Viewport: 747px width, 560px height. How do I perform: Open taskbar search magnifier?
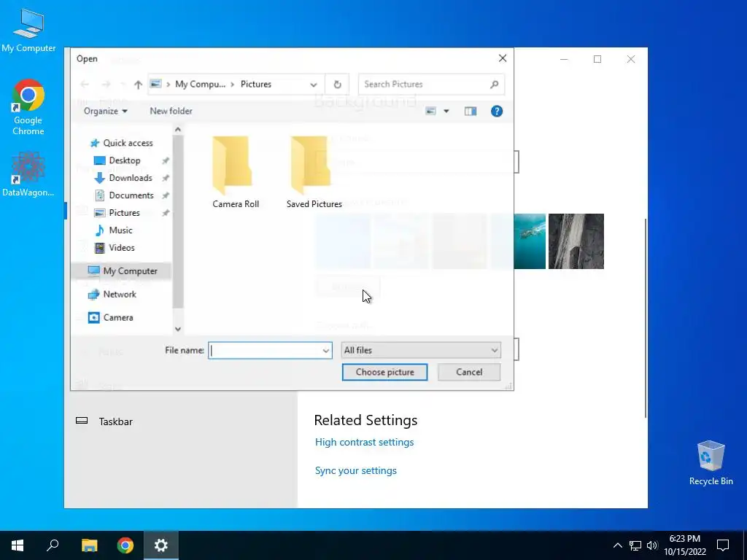click(53, 545)
